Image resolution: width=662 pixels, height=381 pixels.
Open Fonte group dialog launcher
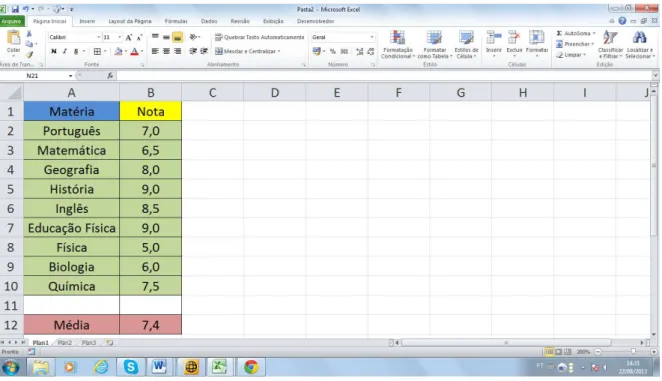click(142, 65)
